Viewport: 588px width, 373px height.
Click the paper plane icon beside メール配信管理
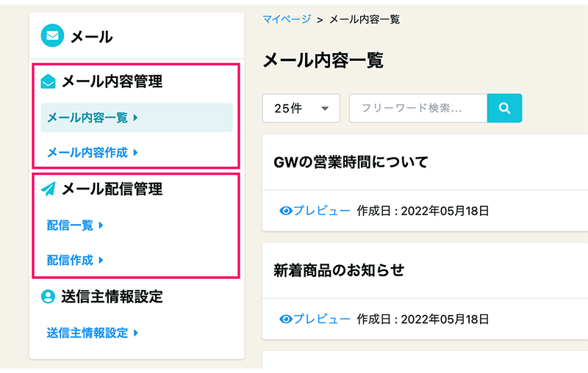[x=49, y=189]
